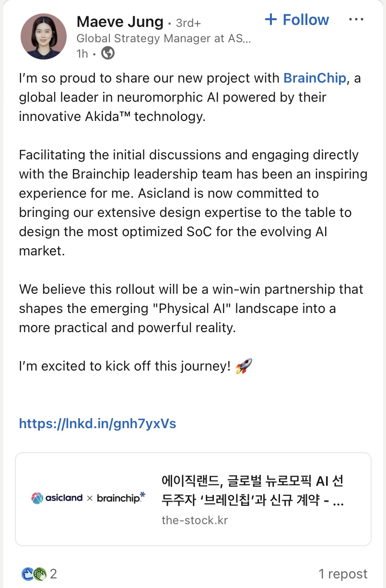386x588 pixels.
Task: View the 2 reactions count
Action: click(54, 574)
